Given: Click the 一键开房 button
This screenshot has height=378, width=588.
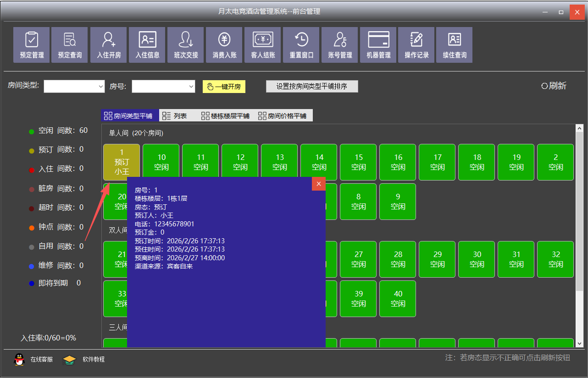Looking at the screenshot, I should (224, 87).
